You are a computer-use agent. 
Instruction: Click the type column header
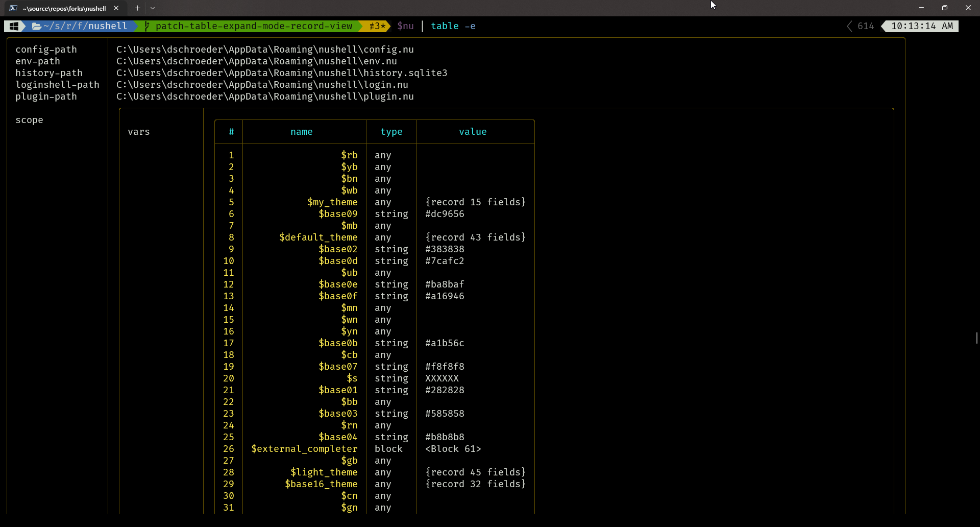[391, 132]
